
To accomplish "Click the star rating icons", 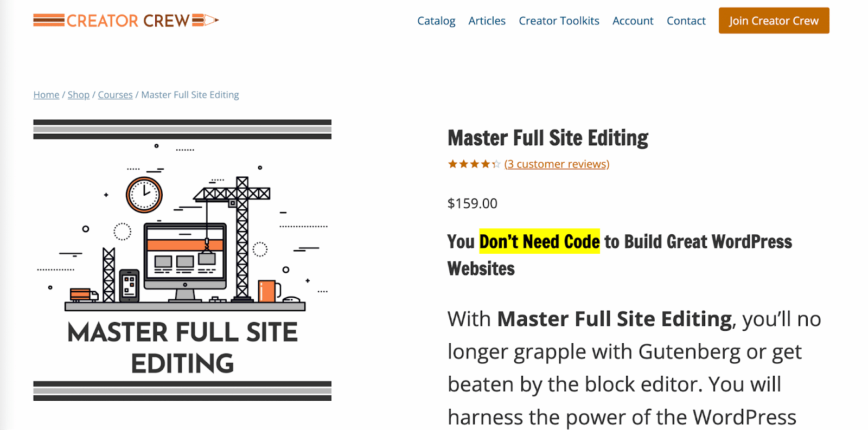I will (474, 164).
